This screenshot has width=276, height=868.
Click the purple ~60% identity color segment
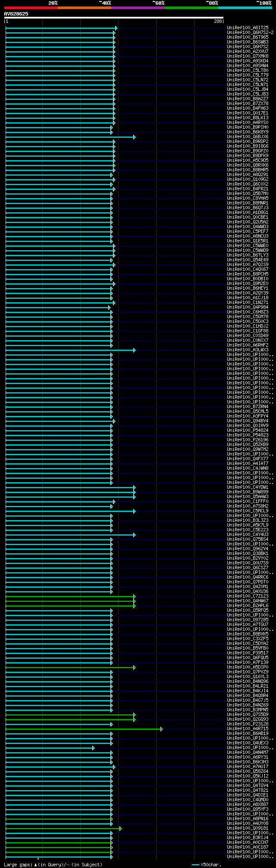[138, 8]
